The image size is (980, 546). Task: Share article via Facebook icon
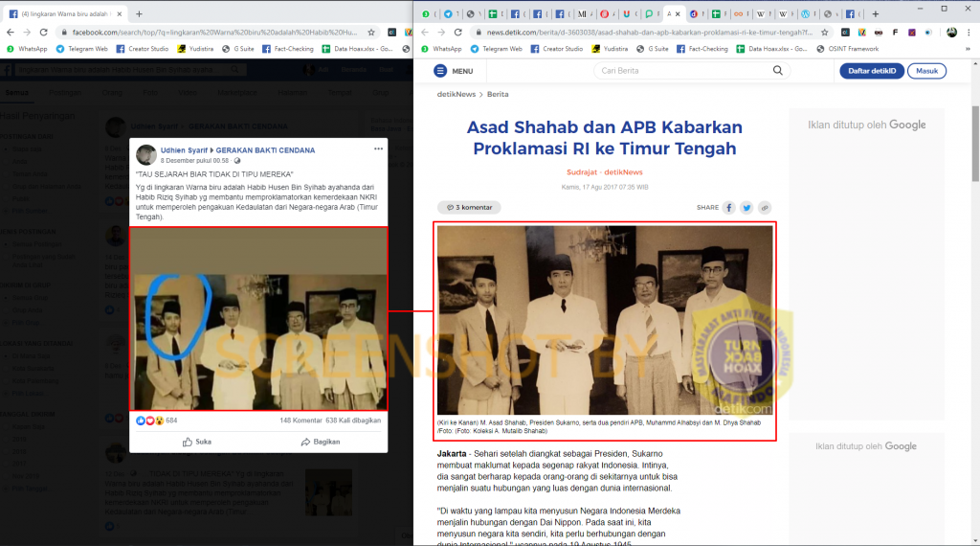point(729,207)
